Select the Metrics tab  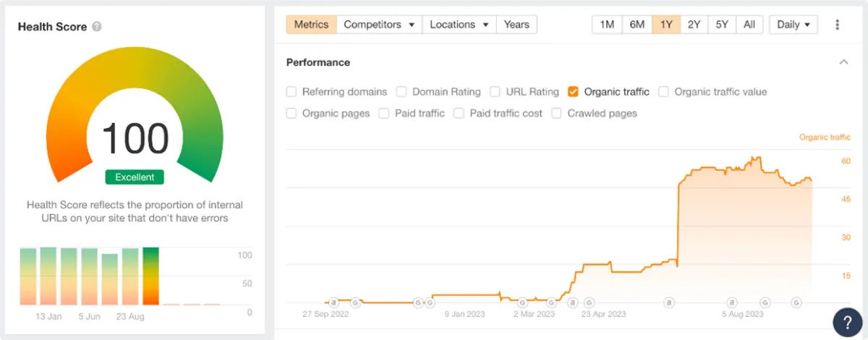tap(311, 25)
